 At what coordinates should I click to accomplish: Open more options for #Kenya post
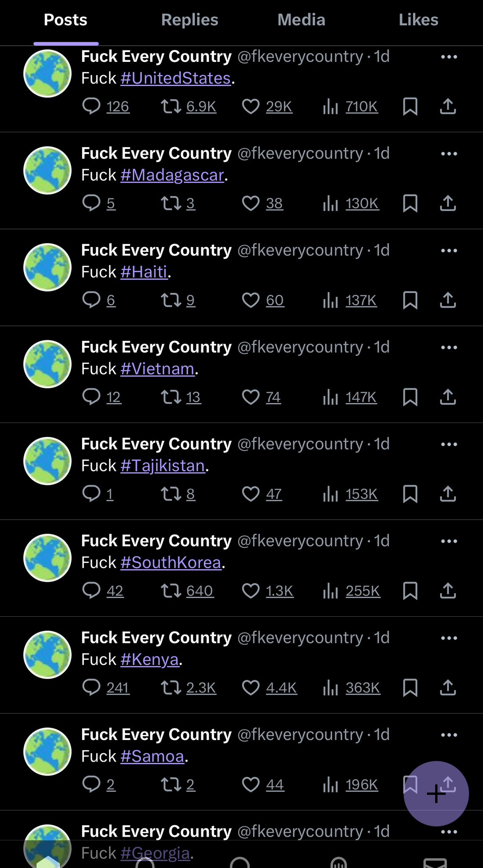[x=449, y=638]
